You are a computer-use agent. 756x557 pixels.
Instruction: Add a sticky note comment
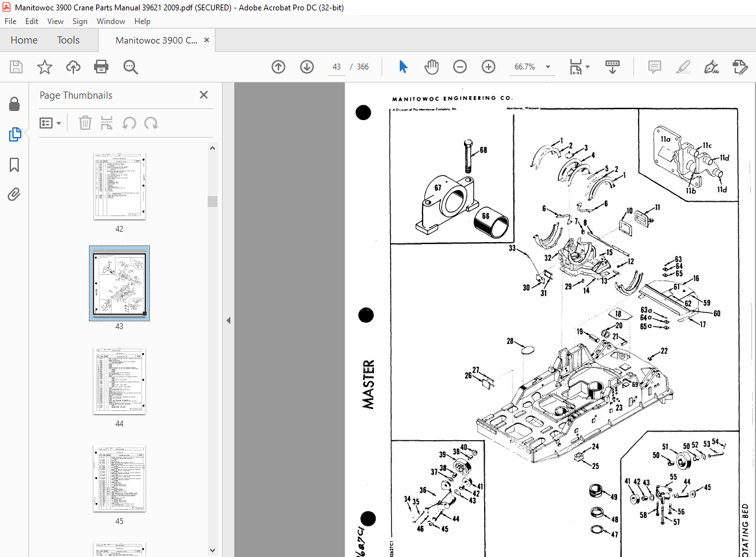pos(654,67)
